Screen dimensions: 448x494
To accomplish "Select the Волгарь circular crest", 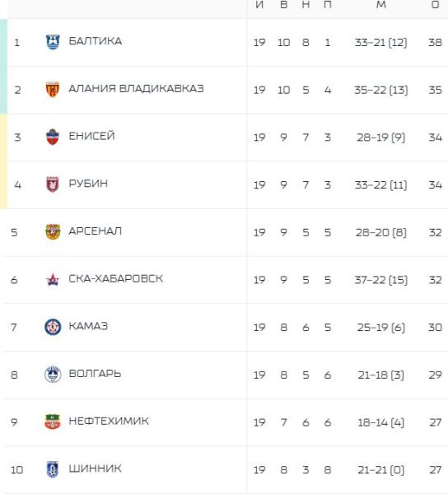I will (x=53, y=375).
